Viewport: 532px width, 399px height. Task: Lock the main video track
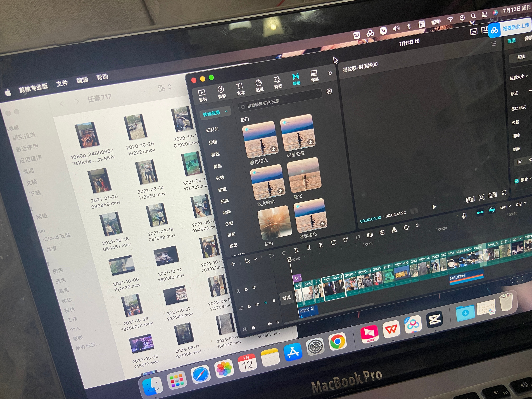point(249,306)
